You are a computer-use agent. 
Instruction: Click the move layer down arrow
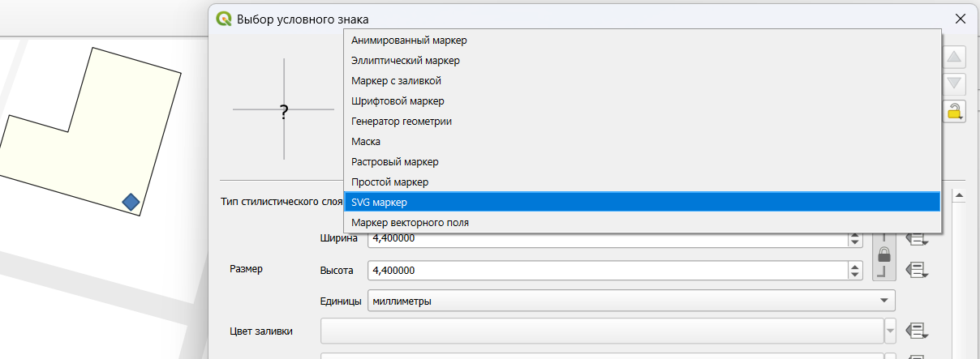tap(955, 83)
